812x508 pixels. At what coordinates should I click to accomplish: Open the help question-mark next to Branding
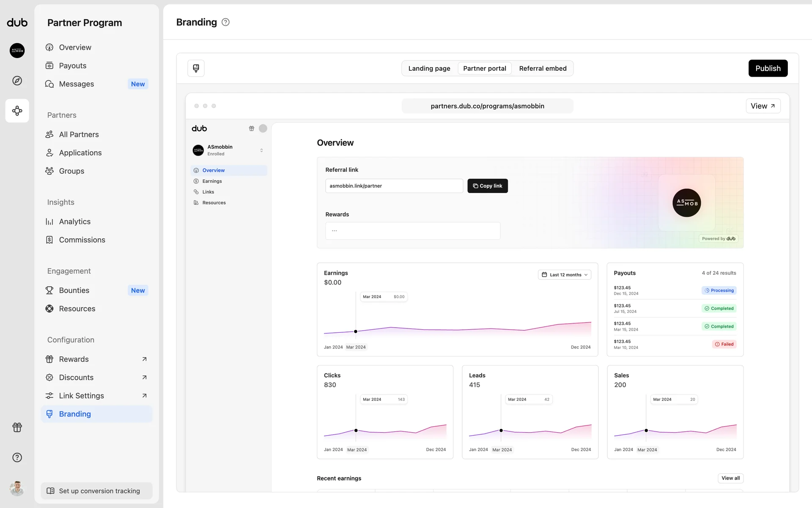pos(225,22)
